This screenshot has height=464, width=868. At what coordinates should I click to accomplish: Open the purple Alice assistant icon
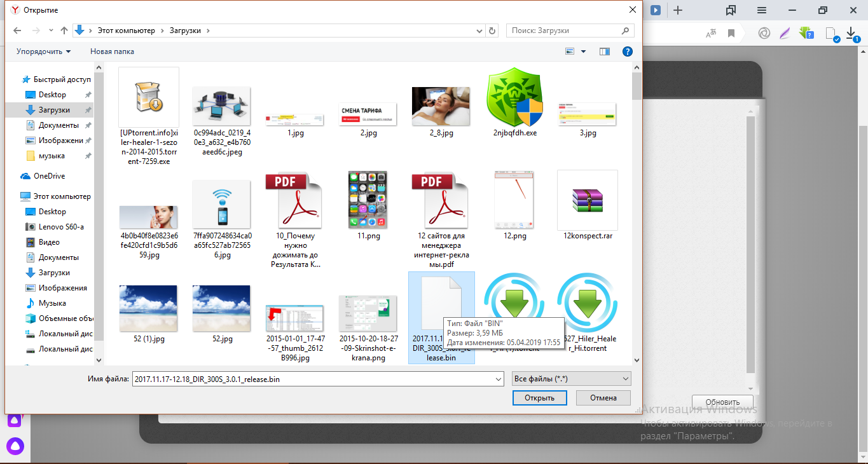pos(15,446)
